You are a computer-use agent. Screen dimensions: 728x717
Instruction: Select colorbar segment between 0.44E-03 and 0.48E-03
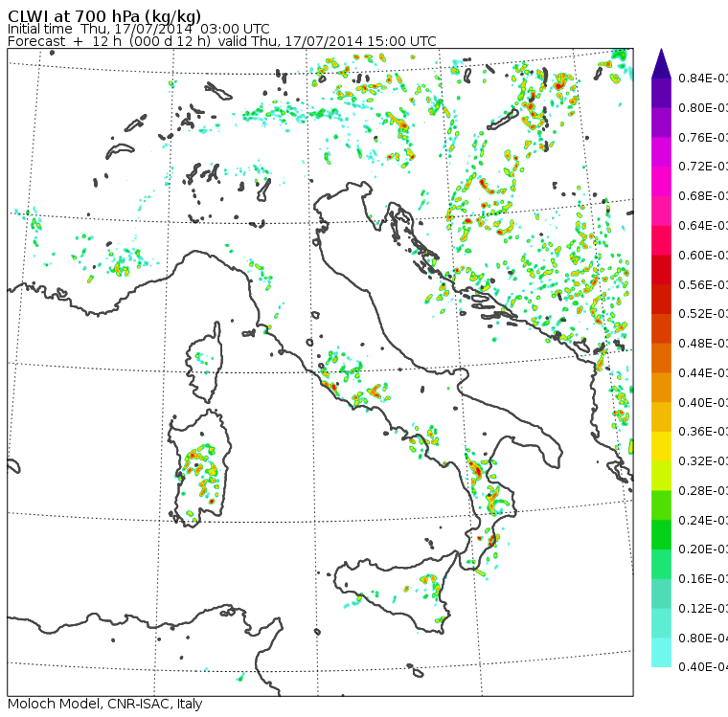tap(662, 358)
